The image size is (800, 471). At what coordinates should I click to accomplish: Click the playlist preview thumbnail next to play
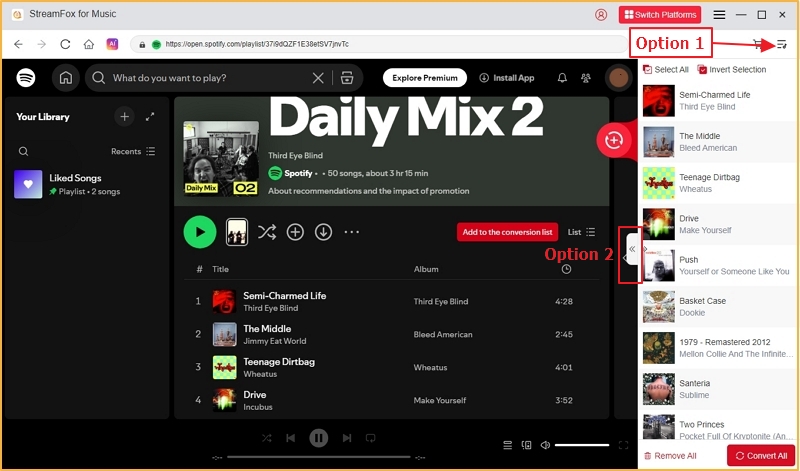coord(237,232)
